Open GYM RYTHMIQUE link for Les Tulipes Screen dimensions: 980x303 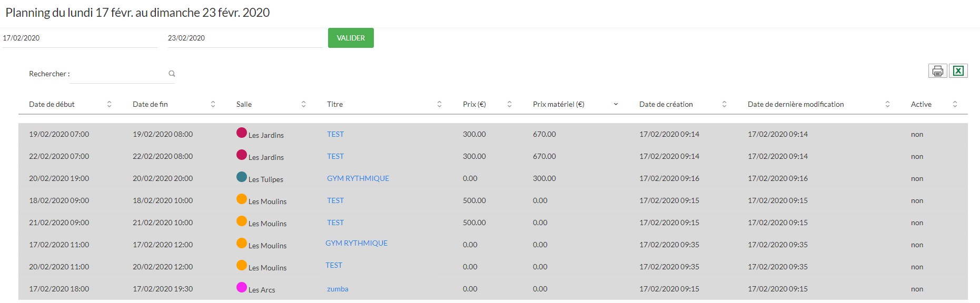point(358,178)
